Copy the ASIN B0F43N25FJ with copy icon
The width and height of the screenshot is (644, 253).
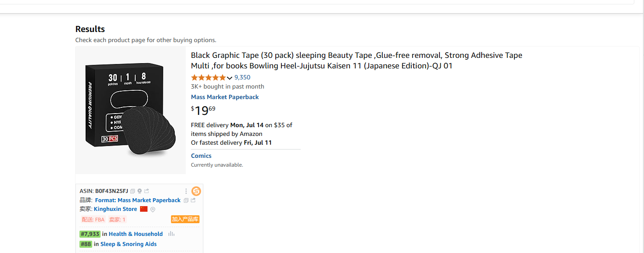click(133, 191)
